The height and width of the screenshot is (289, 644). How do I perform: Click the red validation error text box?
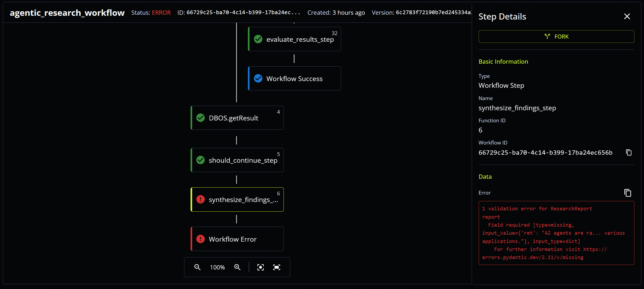[x=556, y=233]
